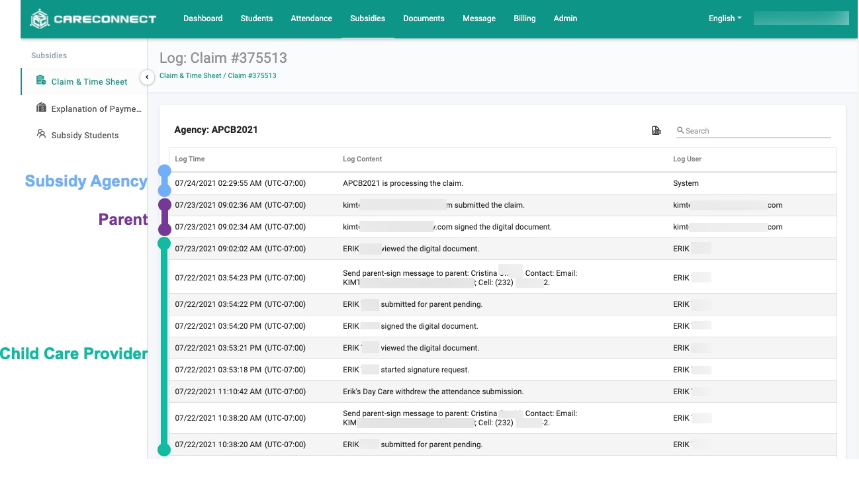The image size is (859, 504).
Task: Sort by the Log Time column header
Action: pyautogui.click(x=190, y=159)
